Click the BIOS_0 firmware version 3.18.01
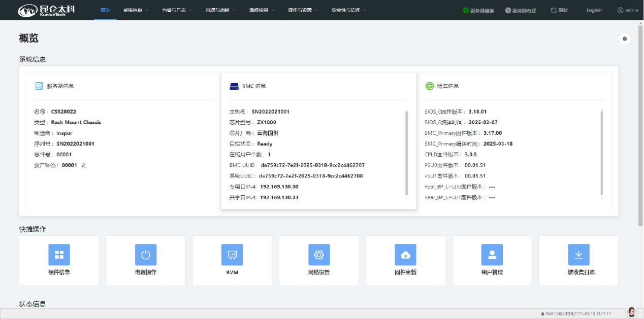The height and width of the screenshot is (319, 644). tap(477, 112)
